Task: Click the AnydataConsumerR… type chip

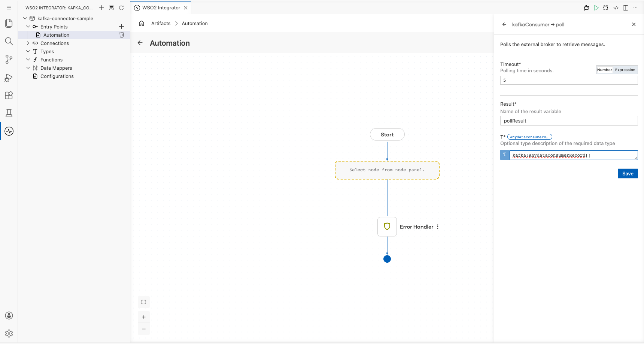Action: pyautogui.click(x=529, y=137)
